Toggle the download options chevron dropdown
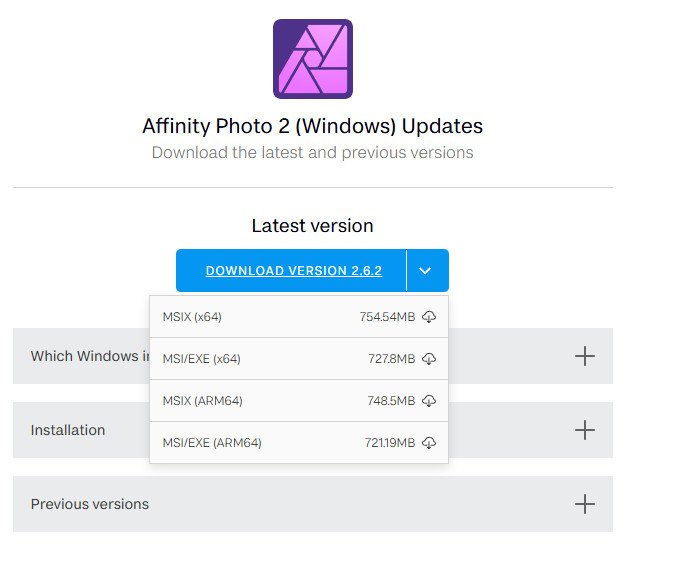The width and height of the screenshot is (678, 561). [x=427, y=271]
